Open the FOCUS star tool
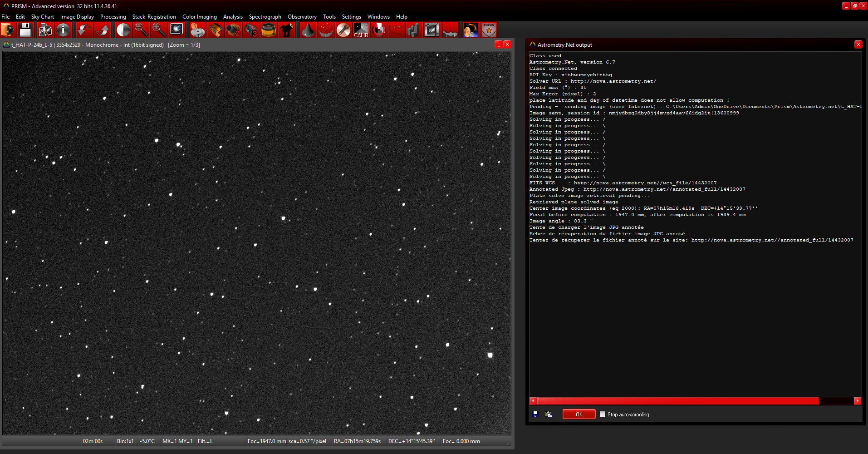Image resolution: width=868 pixels, height=454 pixels. (x=489, y=30)
